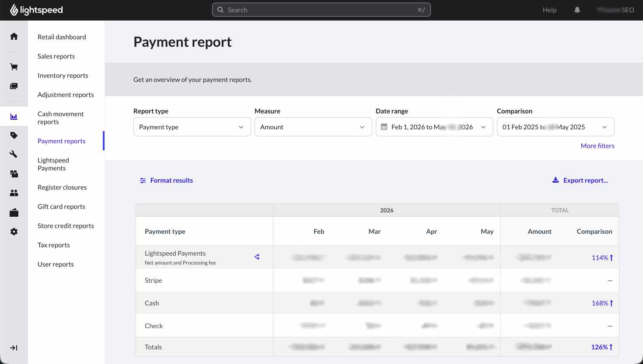Open the settings gear icon
Viewport: 643px width, 364px height.
[14, 232]
